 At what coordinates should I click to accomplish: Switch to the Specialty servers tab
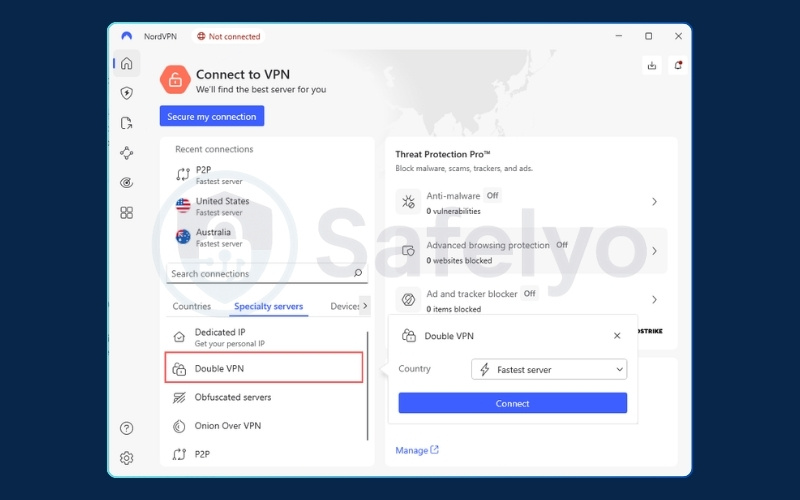click(x=268, y=306)
